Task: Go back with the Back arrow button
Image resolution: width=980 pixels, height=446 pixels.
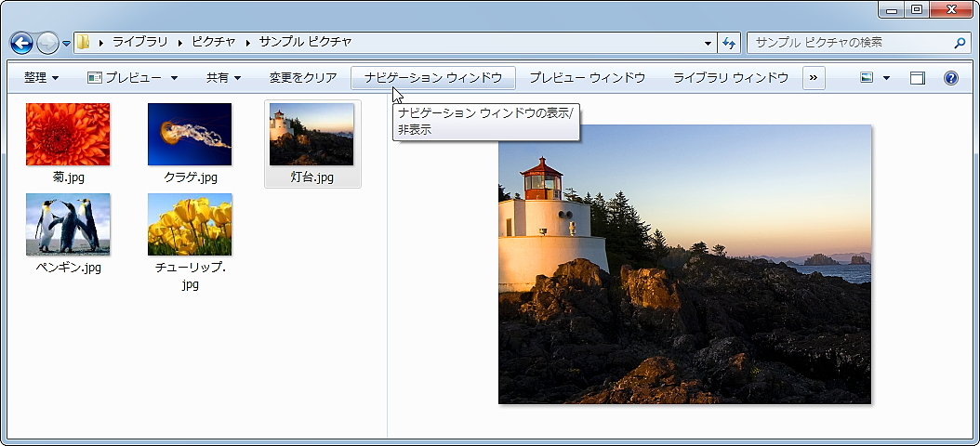Action: (21, 43)
